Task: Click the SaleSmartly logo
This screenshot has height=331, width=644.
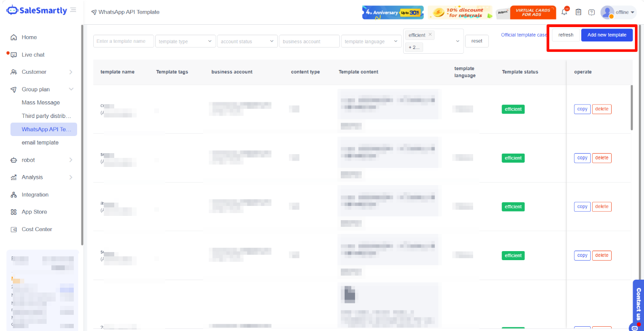Action: pos(37,10)
